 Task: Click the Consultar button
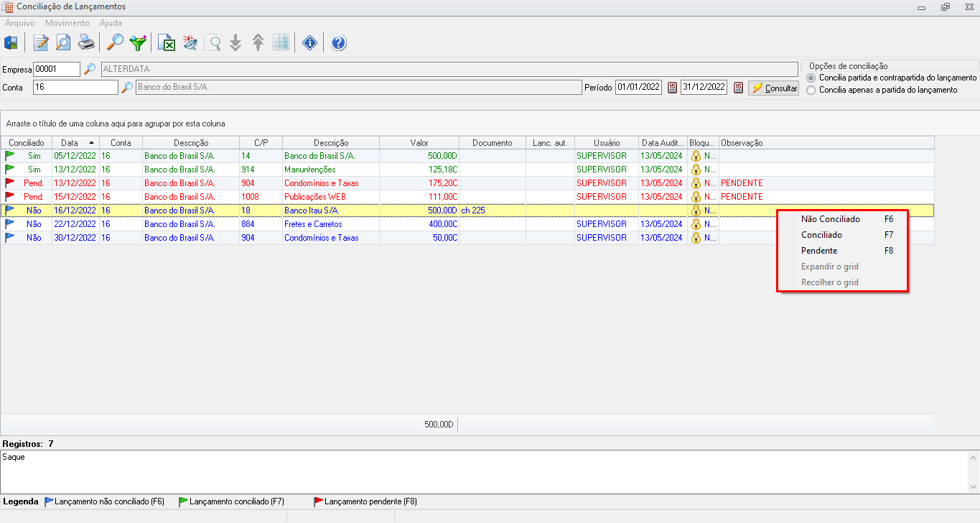[x=774, y=88]
